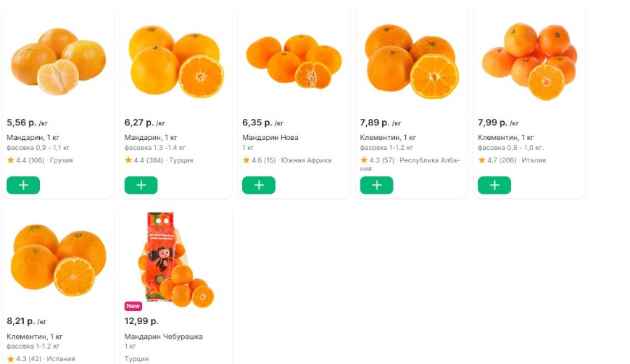Open Spanish Клементин 8,21 р. photo
Screen dimensions: 630x364
pyautogui.click(x=59, y=258)
